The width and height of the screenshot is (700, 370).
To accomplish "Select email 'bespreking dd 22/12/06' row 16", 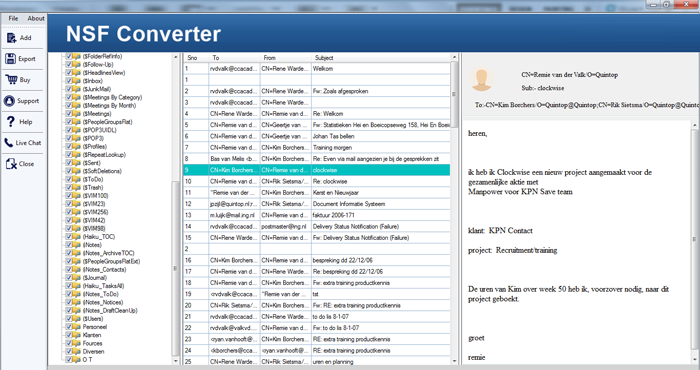I will coord(317,260).
